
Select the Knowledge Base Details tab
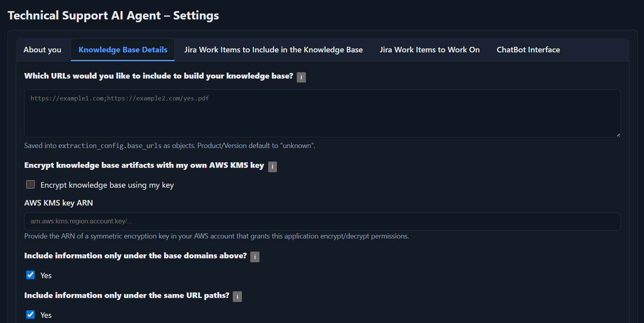(x=123, y=50)
